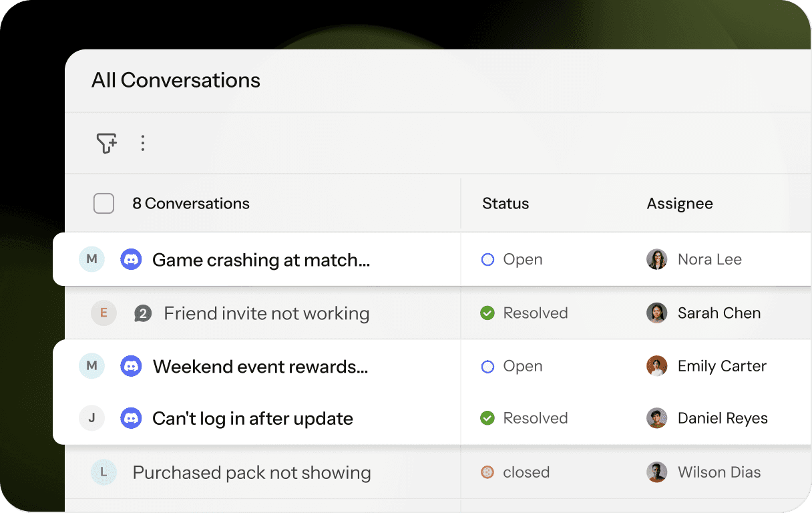Open the three-dot more options menu
This screenshot has height=513, width=812.
click(142, 143)
